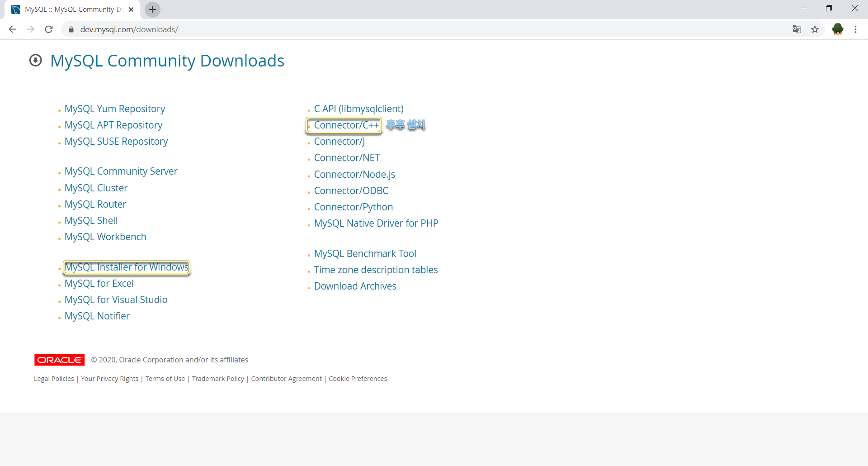Open the MySQL Community Downloads heading link
The image size is (868, 466).
[167, 61]
